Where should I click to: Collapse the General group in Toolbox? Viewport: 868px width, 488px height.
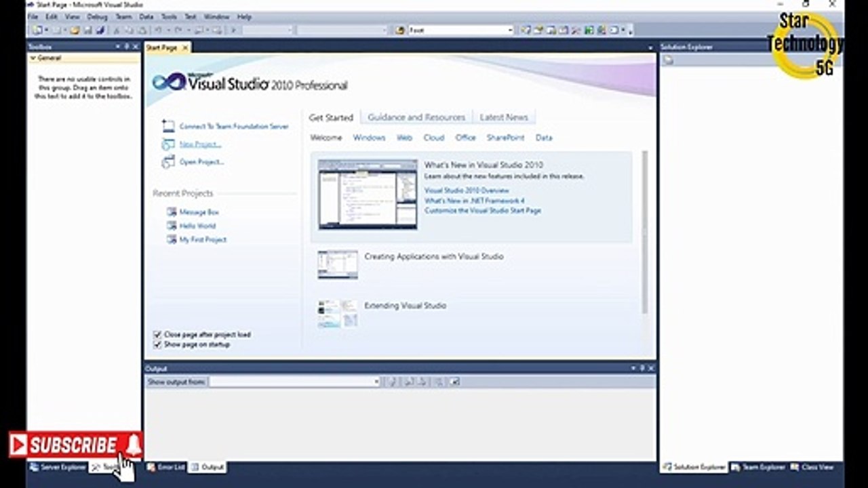(33, 58)
